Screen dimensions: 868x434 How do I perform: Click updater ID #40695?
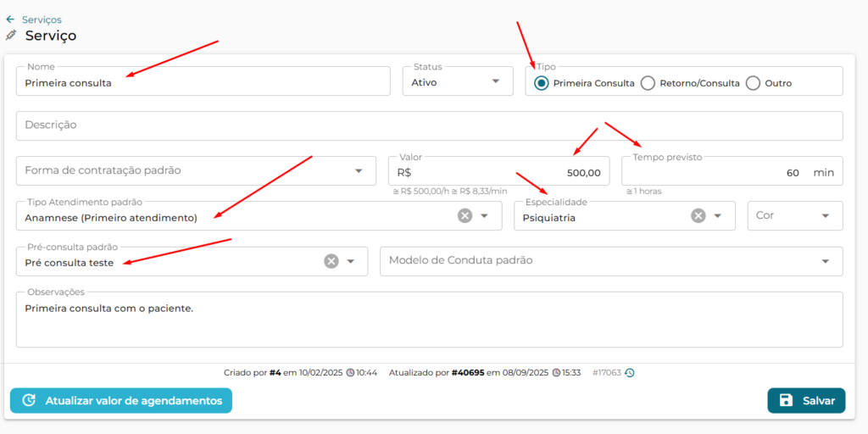(x=468, y=373)
